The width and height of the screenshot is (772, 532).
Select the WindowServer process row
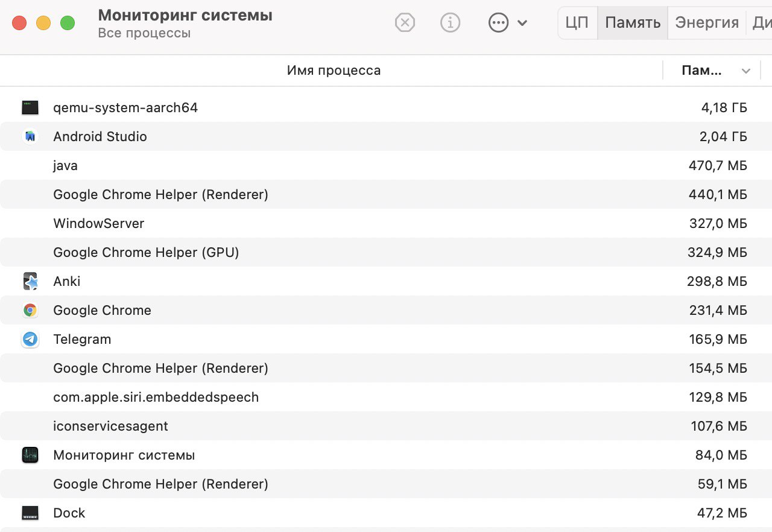(x=386, y=223)
